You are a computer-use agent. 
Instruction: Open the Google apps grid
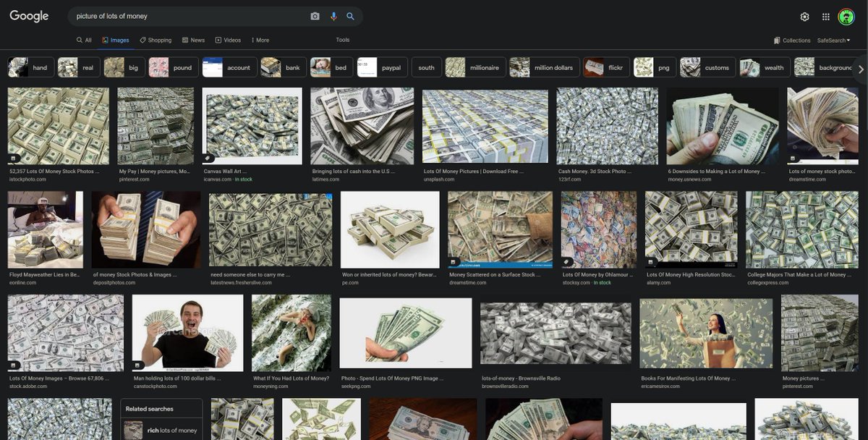[825, 17]
